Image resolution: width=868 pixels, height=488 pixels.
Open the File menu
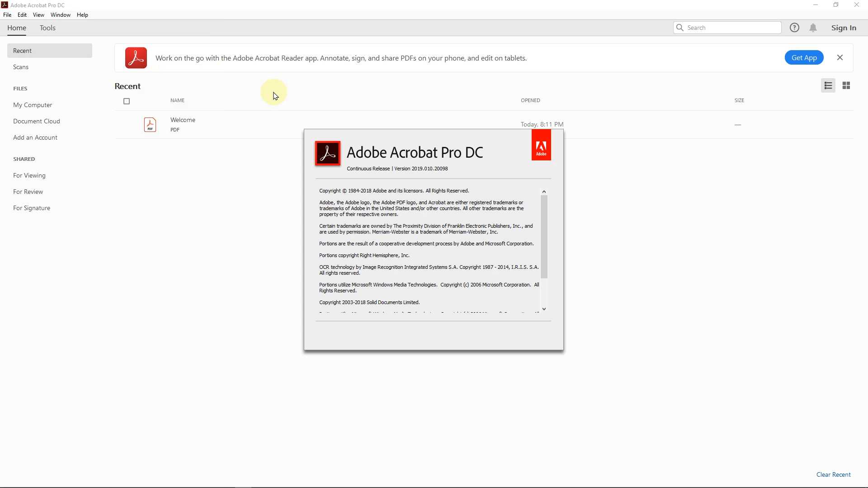click(x=7, y=15)
